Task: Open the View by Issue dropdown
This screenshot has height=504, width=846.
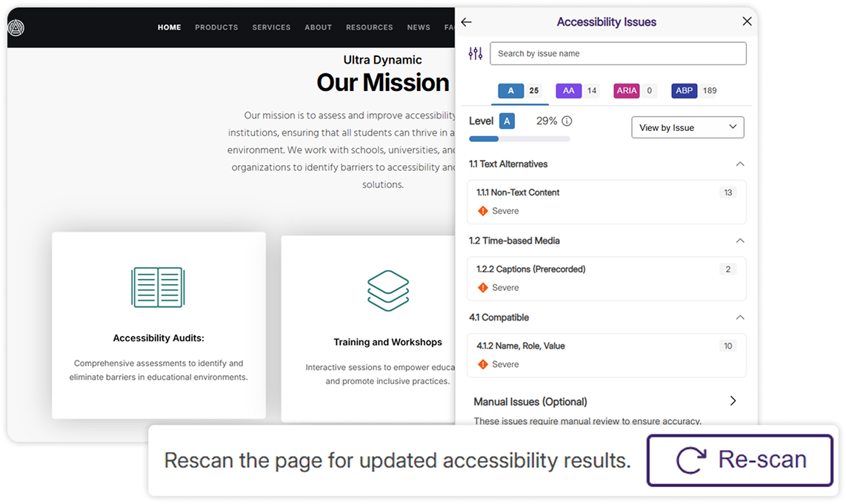Action: [687, 127]
